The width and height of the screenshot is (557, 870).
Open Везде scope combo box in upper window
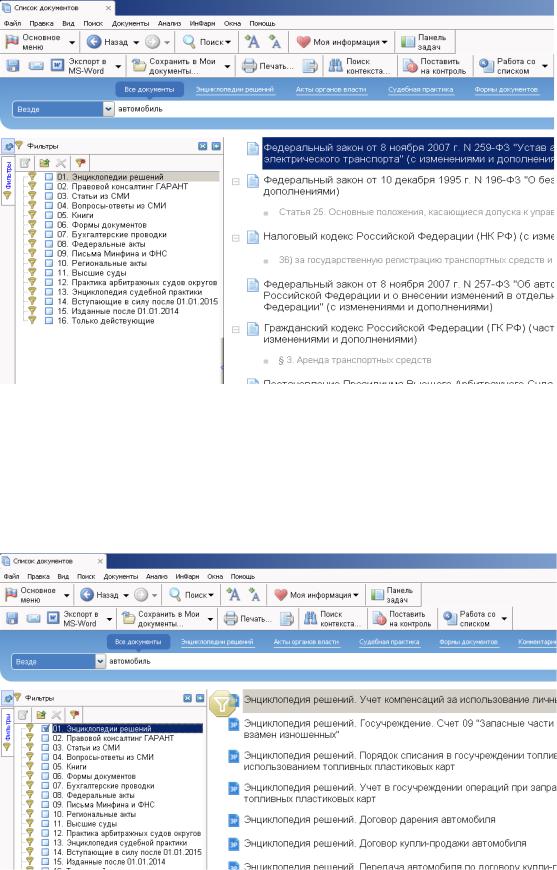[x=63, y=109]
